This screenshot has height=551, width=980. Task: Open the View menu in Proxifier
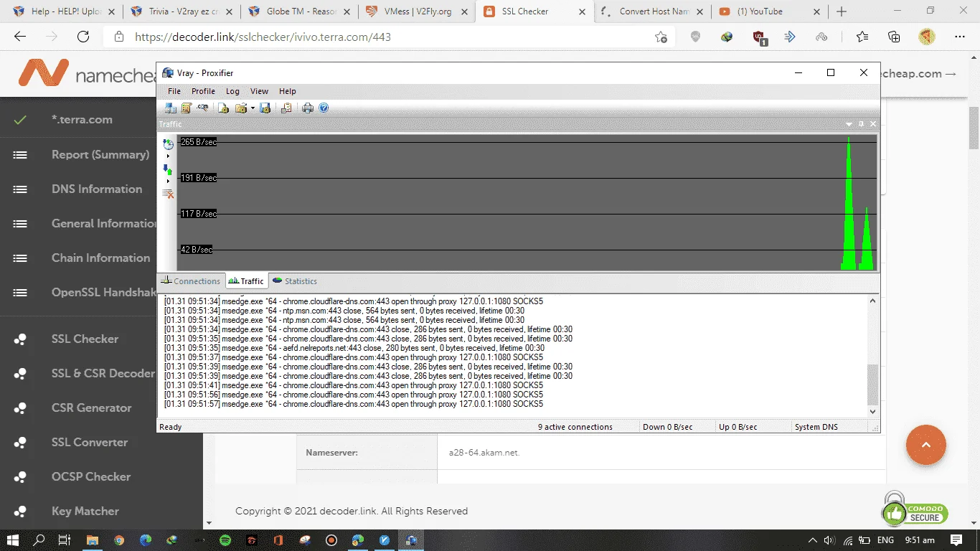259,91
